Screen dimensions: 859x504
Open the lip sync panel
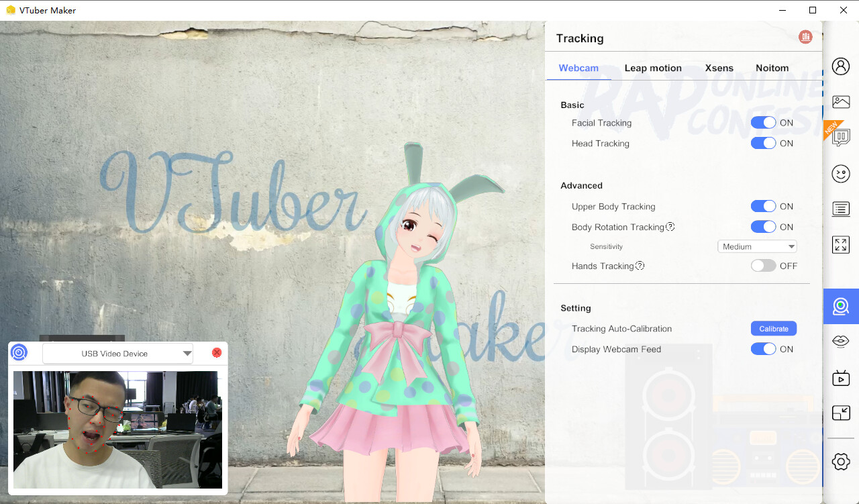pos(841,341)
